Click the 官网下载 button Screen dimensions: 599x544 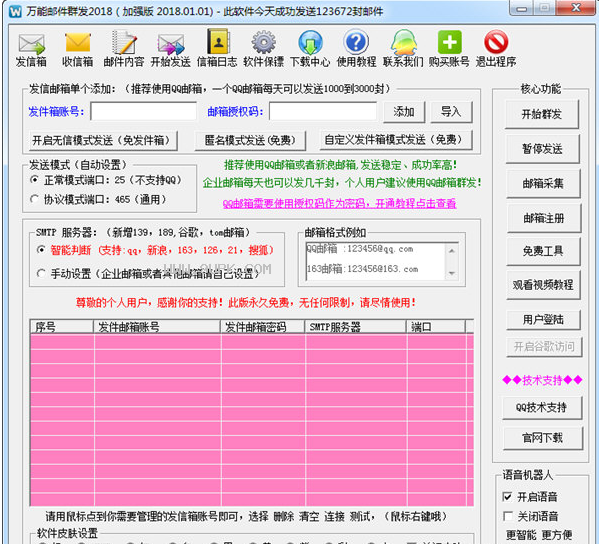point(543,438)
